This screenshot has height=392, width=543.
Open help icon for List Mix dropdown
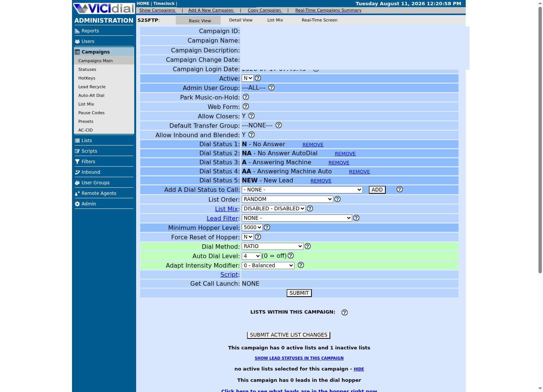point(310,208)
